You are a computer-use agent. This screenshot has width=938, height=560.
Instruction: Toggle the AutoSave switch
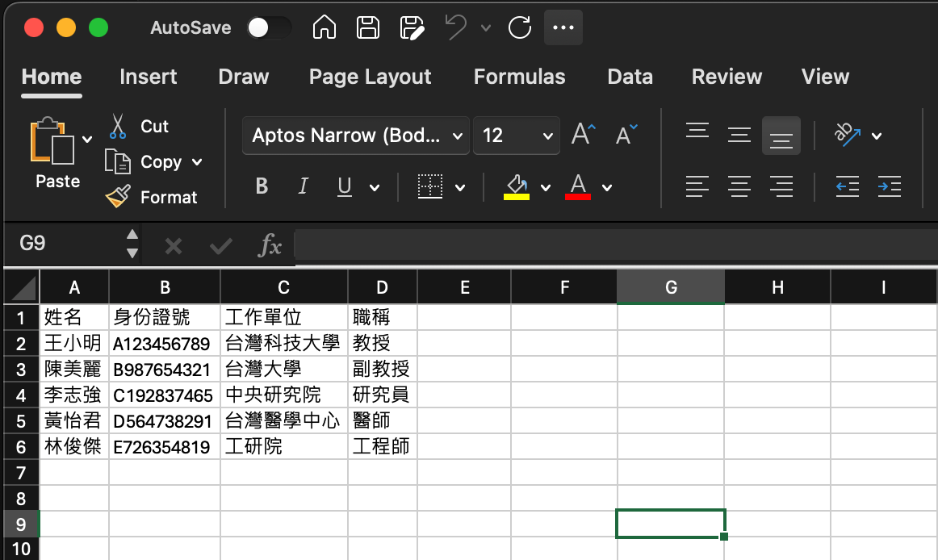[x=269, y=27]
